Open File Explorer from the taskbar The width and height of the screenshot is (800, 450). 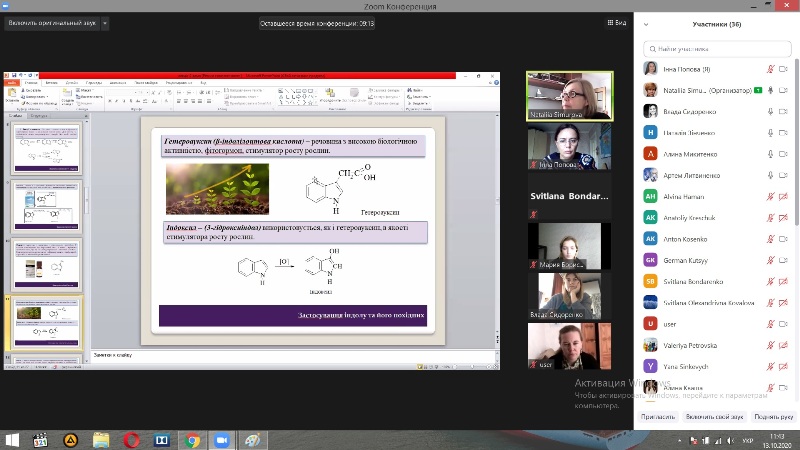[101, 439]
